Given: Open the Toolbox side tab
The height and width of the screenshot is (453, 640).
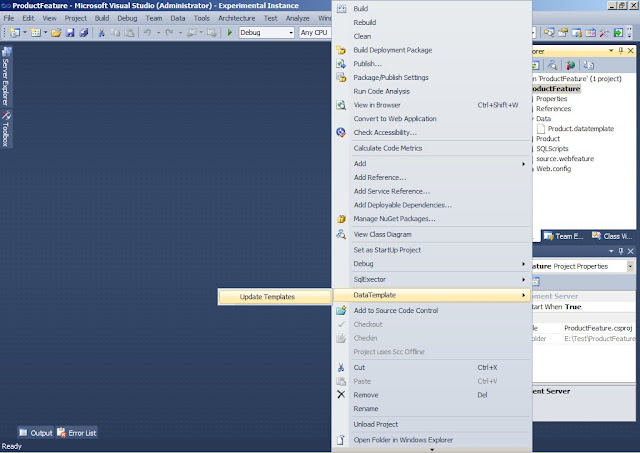Looking at the screenshot, I should [x=6, y=129].
